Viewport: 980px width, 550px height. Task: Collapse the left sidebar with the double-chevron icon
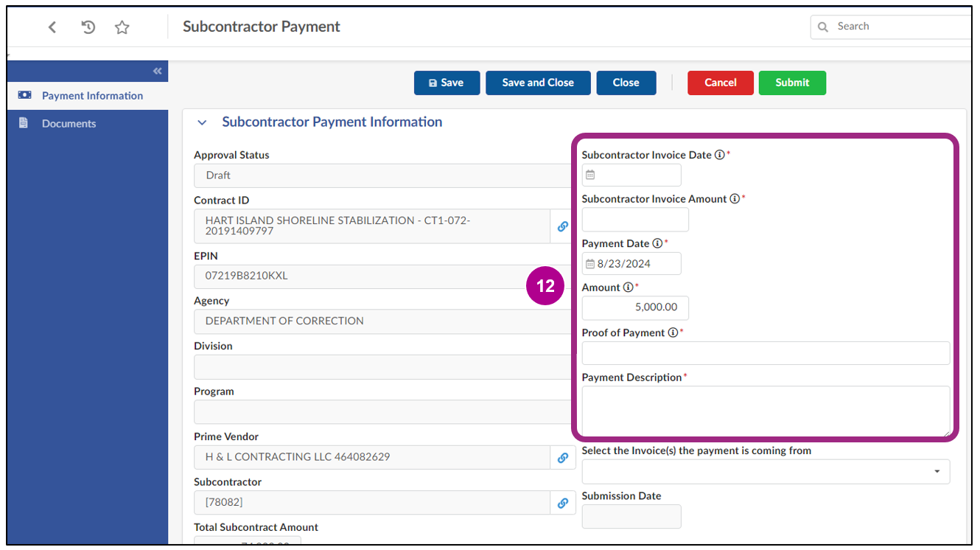tap(157, 71)
